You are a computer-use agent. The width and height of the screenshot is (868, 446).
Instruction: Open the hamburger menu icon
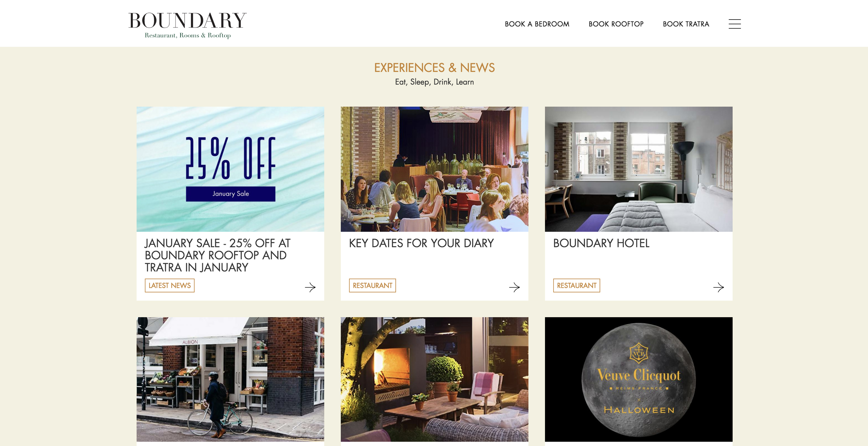point(734,24)
